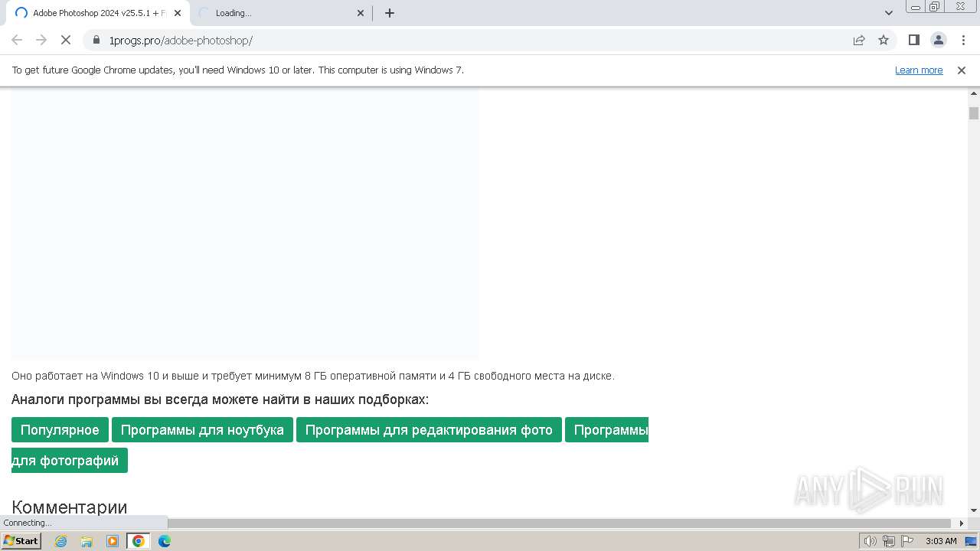
Task: Open the Chrome side panel
Action: click(x=913, y=40)
